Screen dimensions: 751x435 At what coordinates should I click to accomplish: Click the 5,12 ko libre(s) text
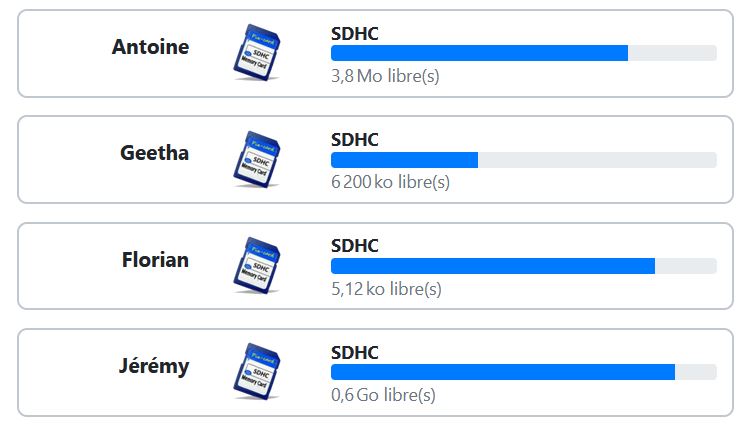[386, 289]
